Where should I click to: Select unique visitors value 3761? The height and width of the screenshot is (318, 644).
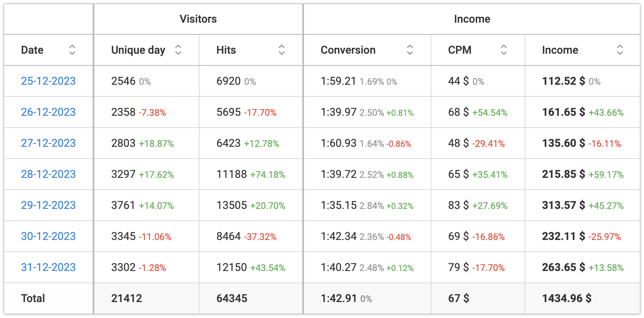tap(123, 205)
